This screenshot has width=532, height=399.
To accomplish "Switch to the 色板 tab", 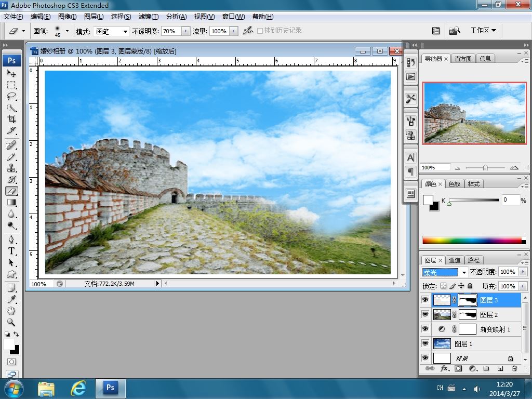I will [x=454, y=184].
